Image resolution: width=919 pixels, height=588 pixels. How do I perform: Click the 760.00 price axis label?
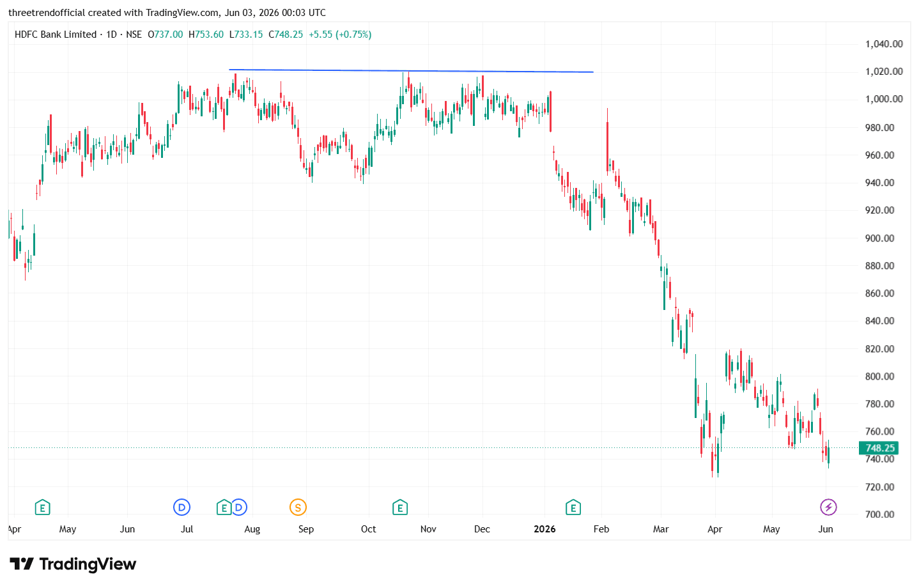click(880, 431)
